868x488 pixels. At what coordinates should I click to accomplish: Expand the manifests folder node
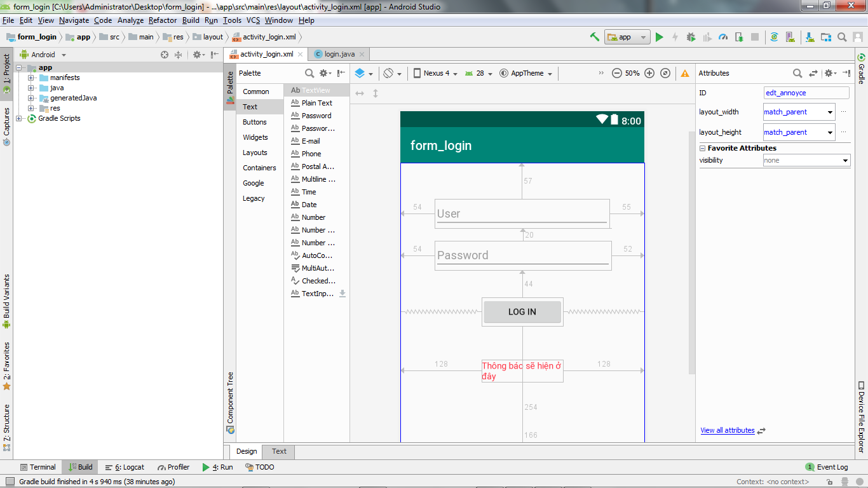pos(31,78)
